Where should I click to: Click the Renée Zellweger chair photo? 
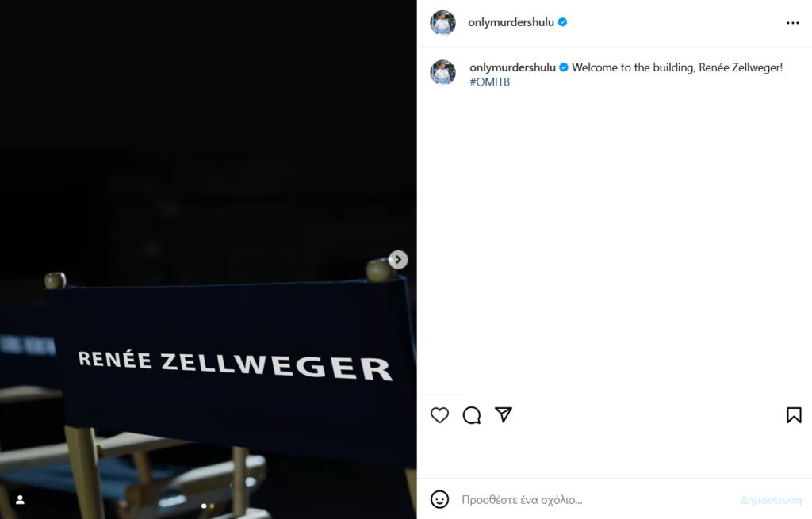pos(209,259)
